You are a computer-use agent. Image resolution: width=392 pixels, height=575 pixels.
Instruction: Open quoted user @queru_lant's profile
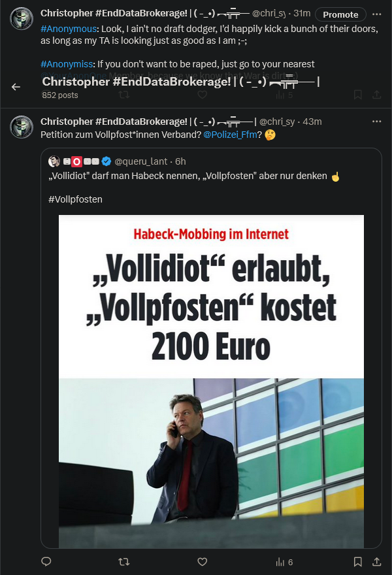point(142,161)
